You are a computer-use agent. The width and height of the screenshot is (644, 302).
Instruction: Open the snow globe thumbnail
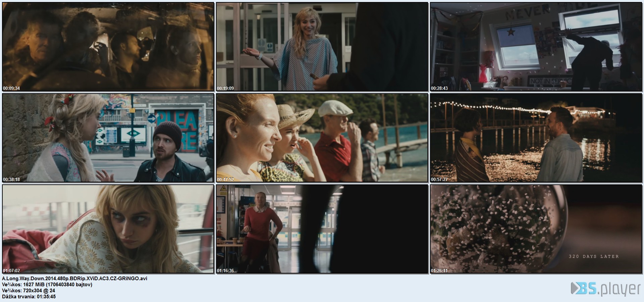point(536,229)
